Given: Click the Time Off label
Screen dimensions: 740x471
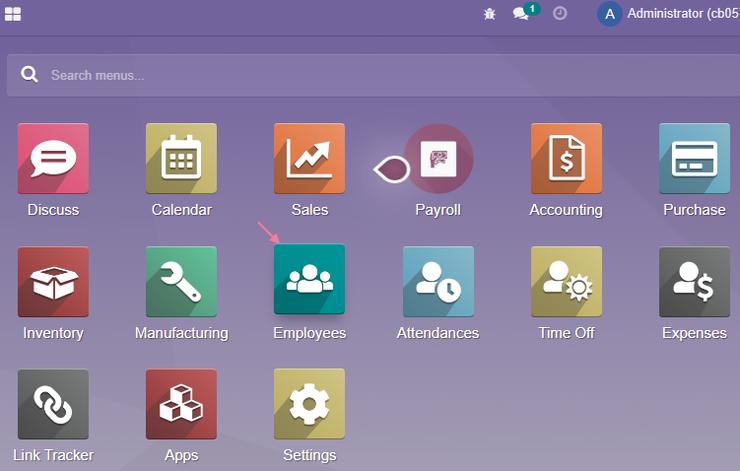Looking at the screenshot, I should [x=566, y=333].
